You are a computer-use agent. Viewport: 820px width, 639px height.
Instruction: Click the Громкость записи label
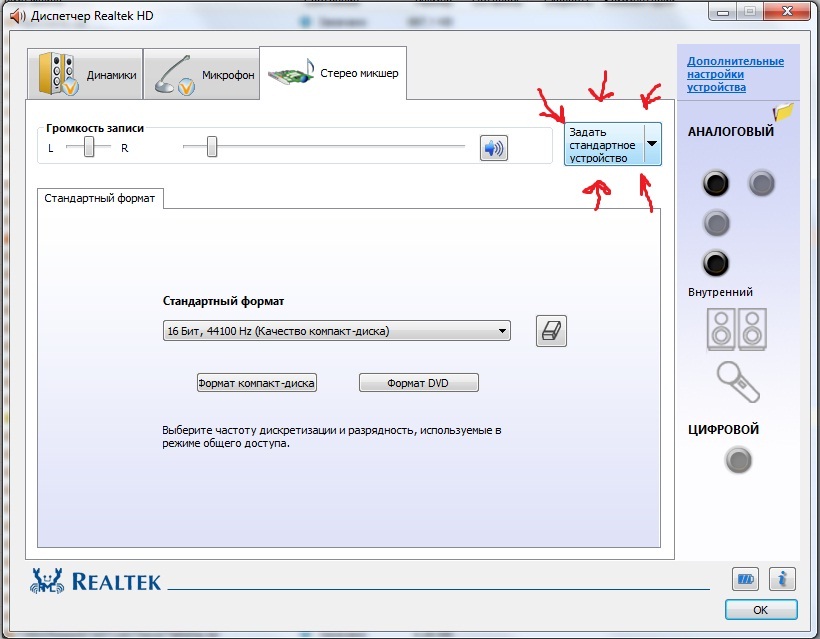click(95, 128)
